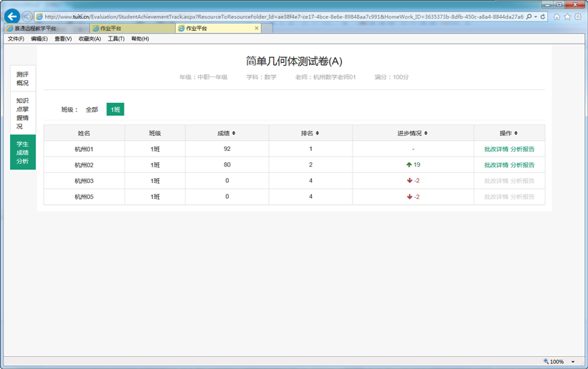The height and width of the screenshot is (369, 588).
Task: Open the 工具(T) menu
Action: tap(116, 39)
